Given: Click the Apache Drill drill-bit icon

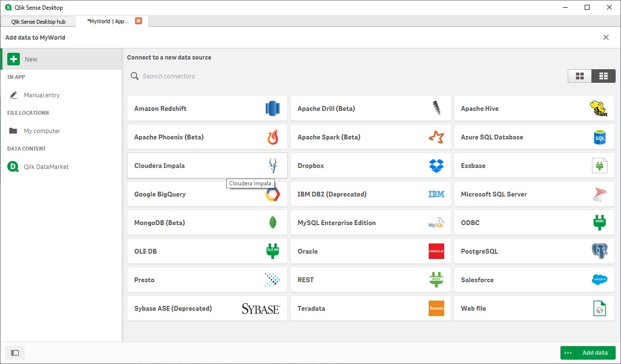Looking at the screenshot, I should pos(436,108).
